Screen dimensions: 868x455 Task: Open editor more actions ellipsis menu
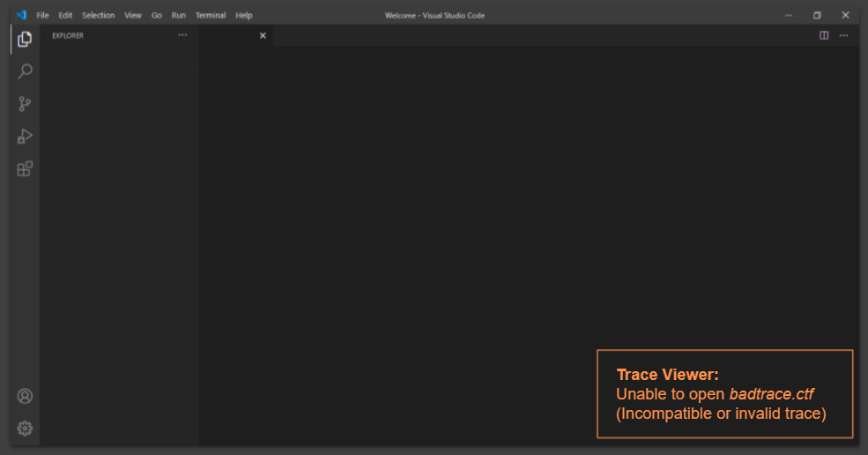[x=843, y=35]
